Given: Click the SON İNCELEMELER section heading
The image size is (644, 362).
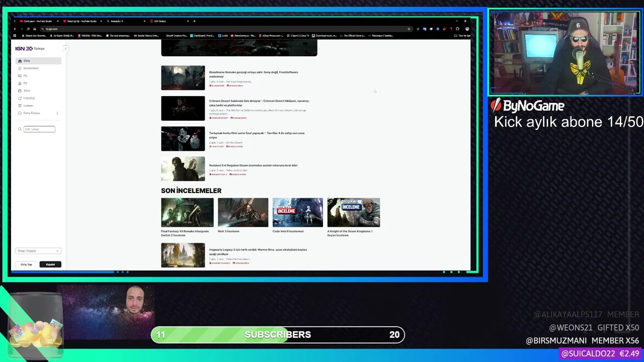Looking at the screenshot, I should coord(191,191).
